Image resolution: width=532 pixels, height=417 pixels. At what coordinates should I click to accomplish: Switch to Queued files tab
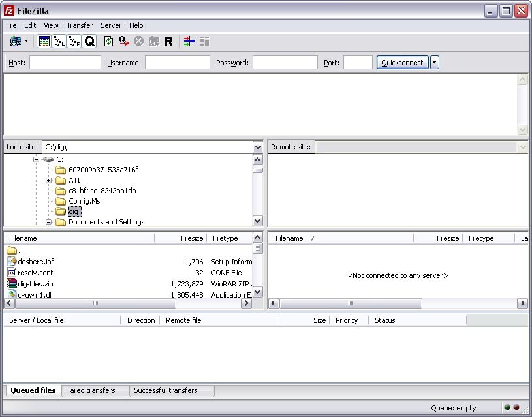coord(33,390)
